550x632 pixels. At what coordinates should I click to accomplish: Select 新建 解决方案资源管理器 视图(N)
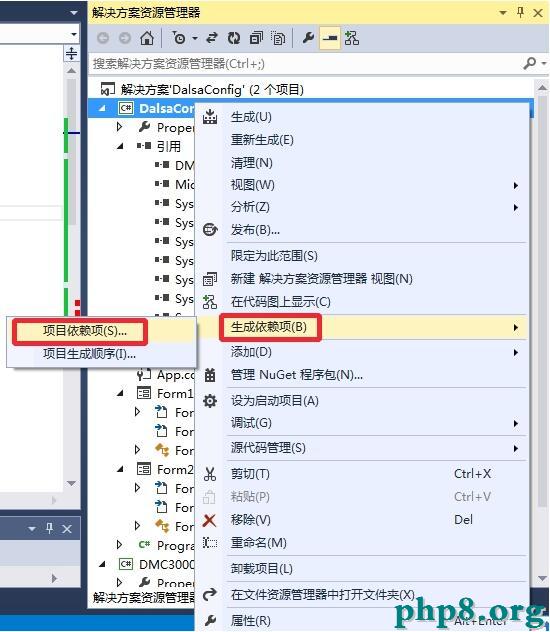click(361, 279)
